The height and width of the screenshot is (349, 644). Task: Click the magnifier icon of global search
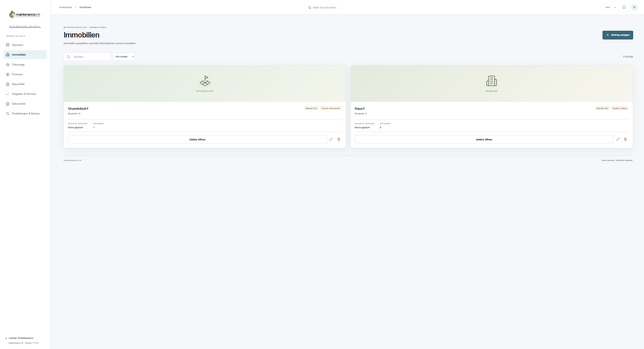[x=310, y=7]
